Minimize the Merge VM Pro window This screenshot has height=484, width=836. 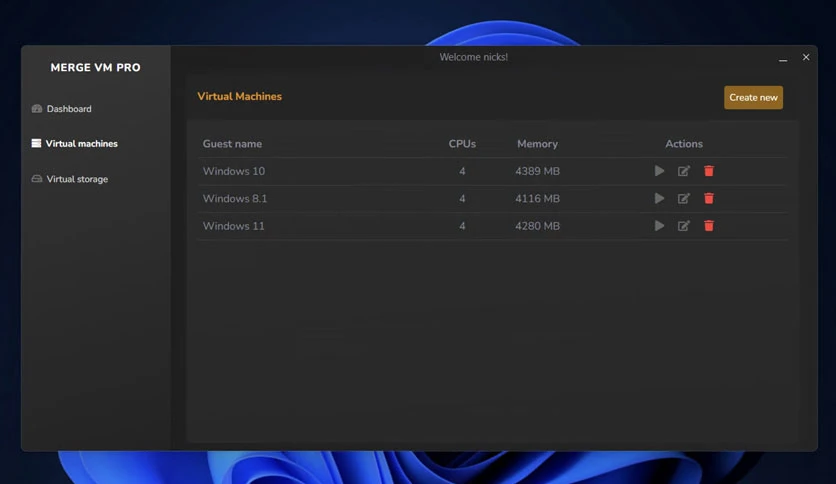(x=783, y=59)
